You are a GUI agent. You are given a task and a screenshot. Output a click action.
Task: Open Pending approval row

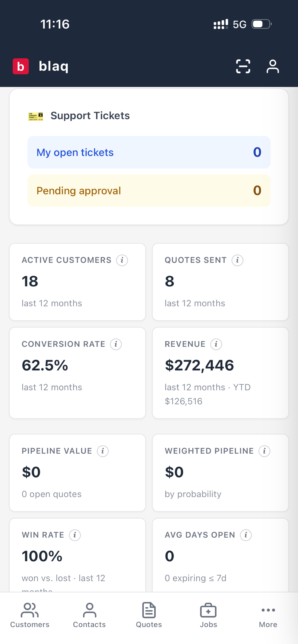tap(149, 191)
